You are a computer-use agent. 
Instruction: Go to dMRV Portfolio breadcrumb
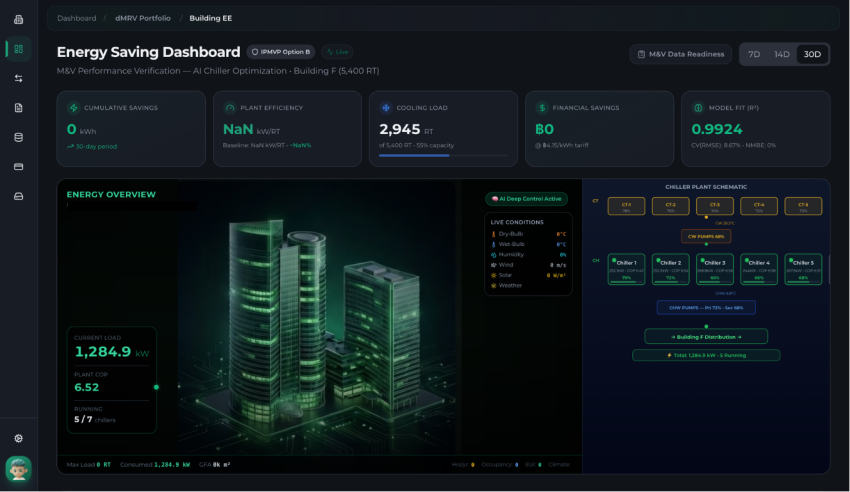point(143,18)
